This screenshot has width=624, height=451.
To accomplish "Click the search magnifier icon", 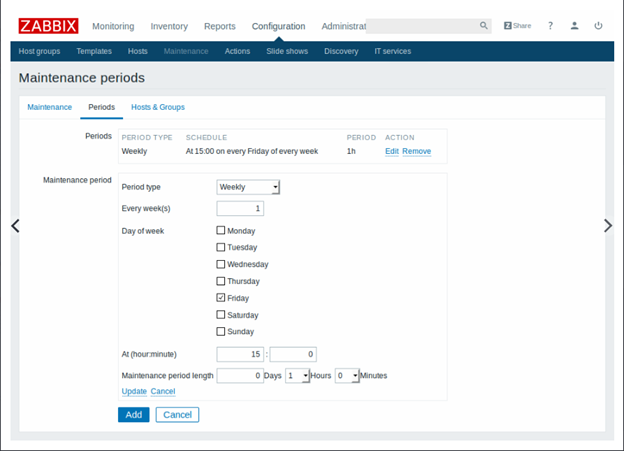I will [x=484, y=25].
